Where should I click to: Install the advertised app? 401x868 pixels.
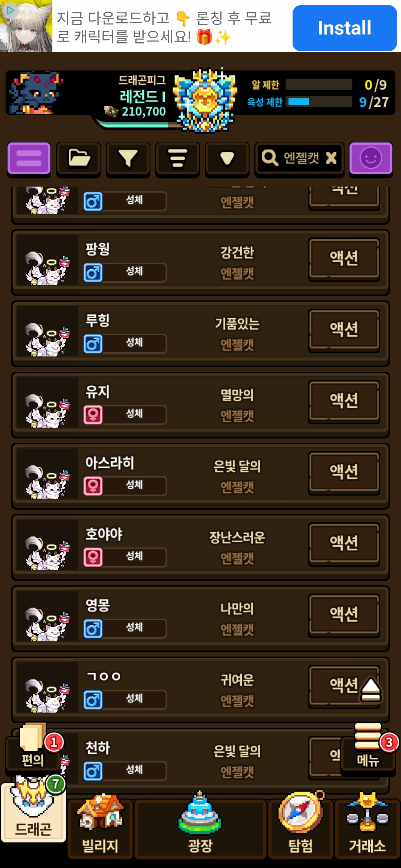(x=345, y=28)
